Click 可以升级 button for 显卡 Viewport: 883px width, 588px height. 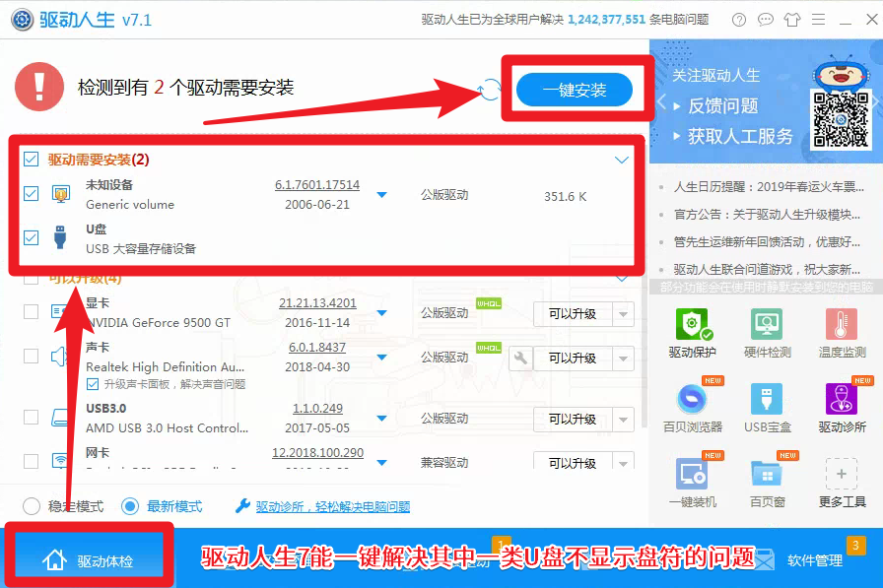(x=573, y=314)
